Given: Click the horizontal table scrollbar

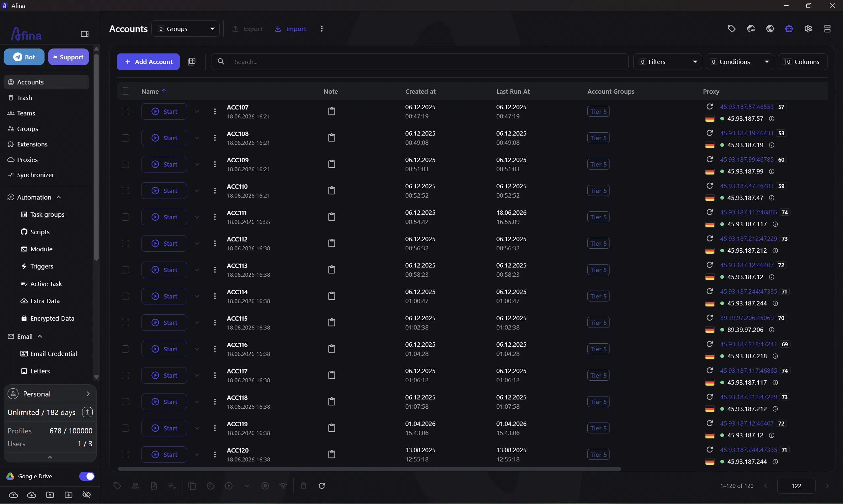Looking at the screenshot, I should 369,469.
